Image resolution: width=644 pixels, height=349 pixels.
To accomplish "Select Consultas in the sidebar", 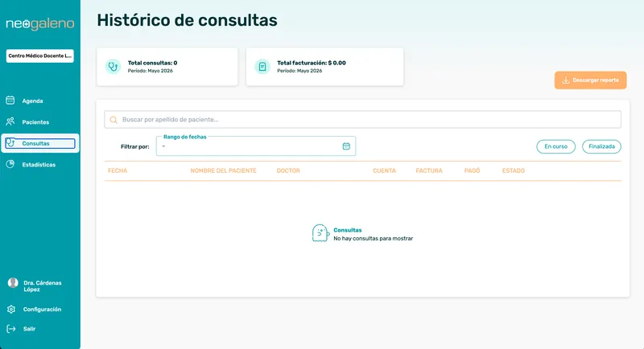I will 39,143.
